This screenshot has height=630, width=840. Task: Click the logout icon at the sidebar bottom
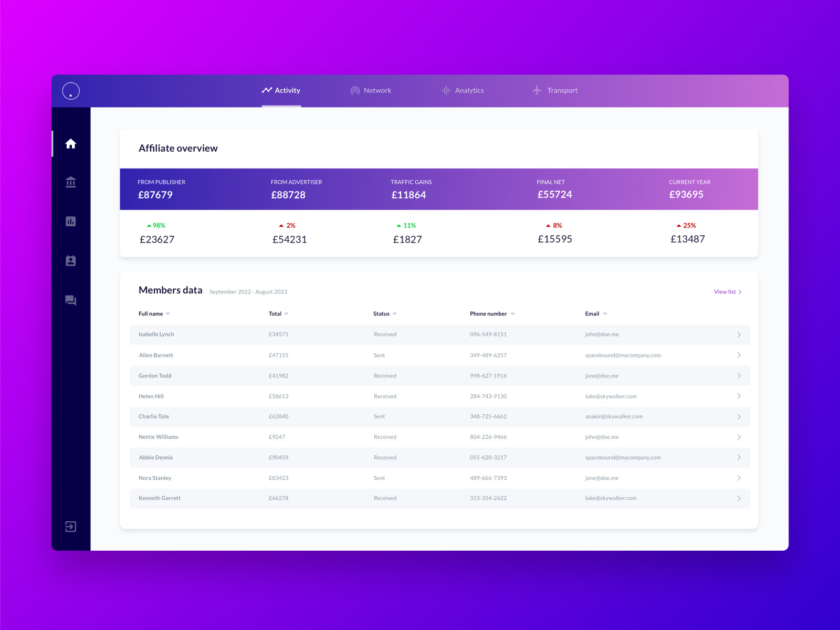(70, 527)
